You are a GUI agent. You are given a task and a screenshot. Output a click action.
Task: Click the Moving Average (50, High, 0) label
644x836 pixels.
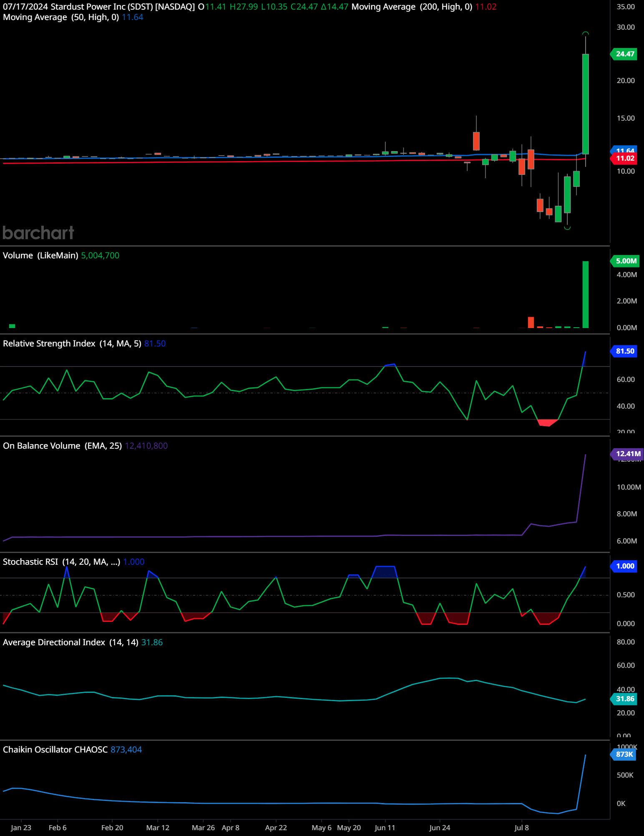click(61, 17)
